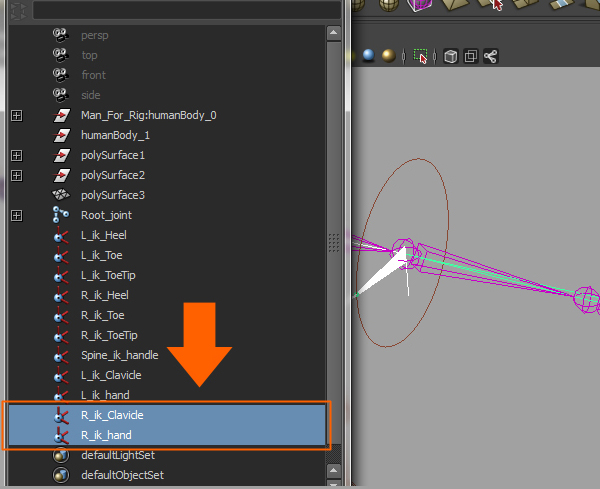This screenshot has width=600, height=489.
Task: Expand the polySurface1 node
Action: [16, 155]
